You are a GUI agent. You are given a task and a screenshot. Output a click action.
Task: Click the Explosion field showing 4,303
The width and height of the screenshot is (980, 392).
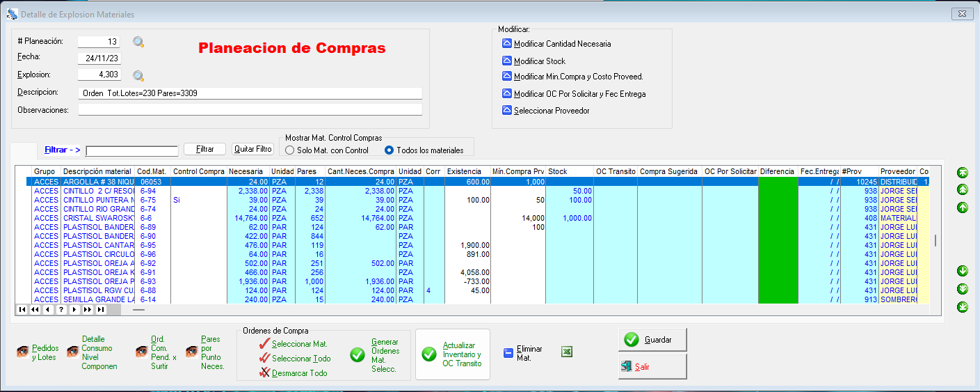99,75
